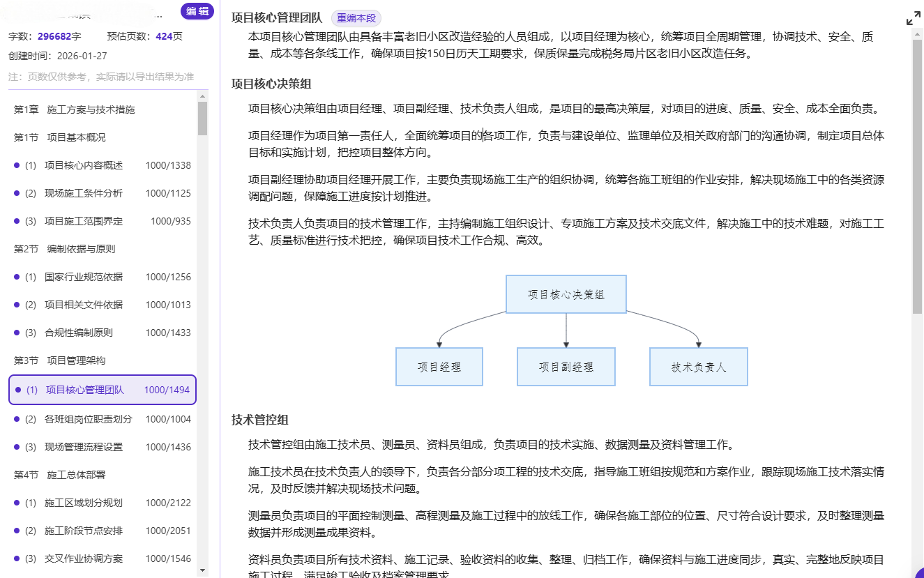Click the 技术负责人 diagram node
Screen dimensions: 924x578
tap(699, 367)
